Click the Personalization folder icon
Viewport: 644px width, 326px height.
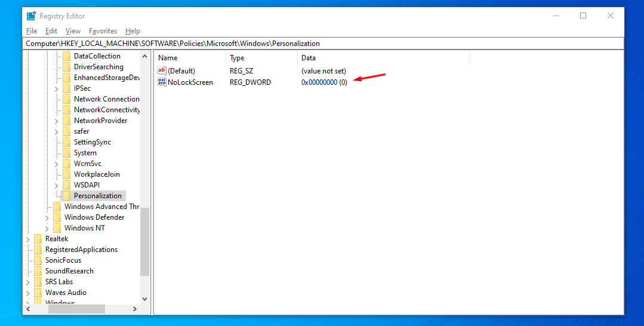(66, 196)
